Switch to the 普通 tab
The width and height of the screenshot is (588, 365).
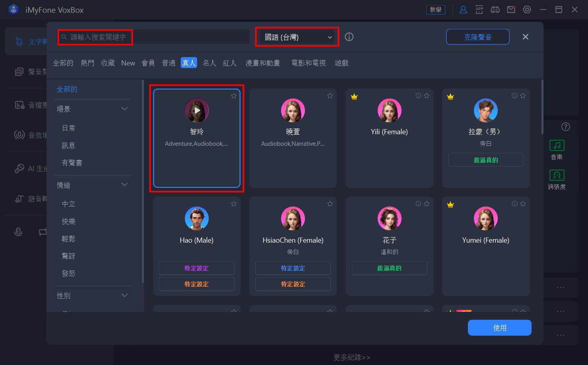(169, 63)
